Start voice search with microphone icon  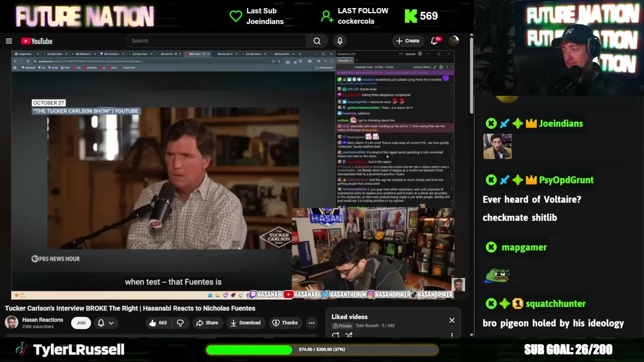(x=340, y=41)
